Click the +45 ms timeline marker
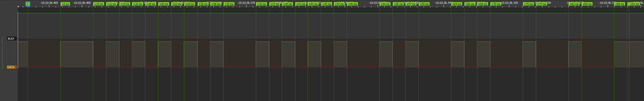The height and width of the screenshot is (101, 644). [x=327, y=4]
